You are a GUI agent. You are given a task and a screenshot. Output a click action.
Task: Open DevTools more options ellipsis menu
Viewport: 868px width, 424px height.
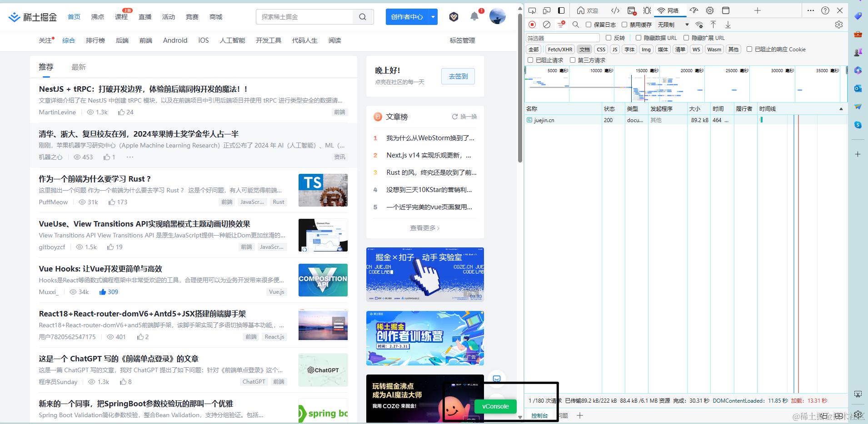tap(811, 10)
